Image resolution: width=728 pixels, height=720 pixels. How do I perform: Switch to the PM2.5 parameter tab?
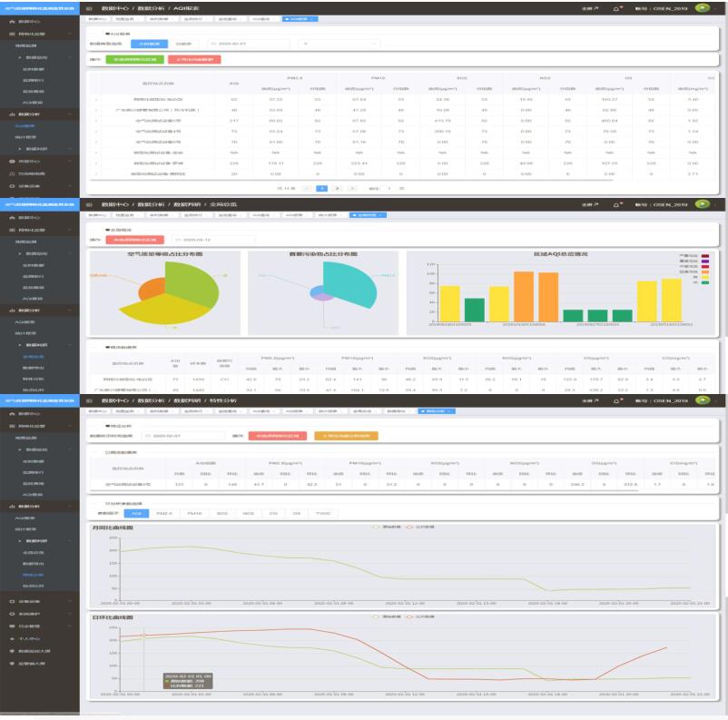(x=164, y=514)
